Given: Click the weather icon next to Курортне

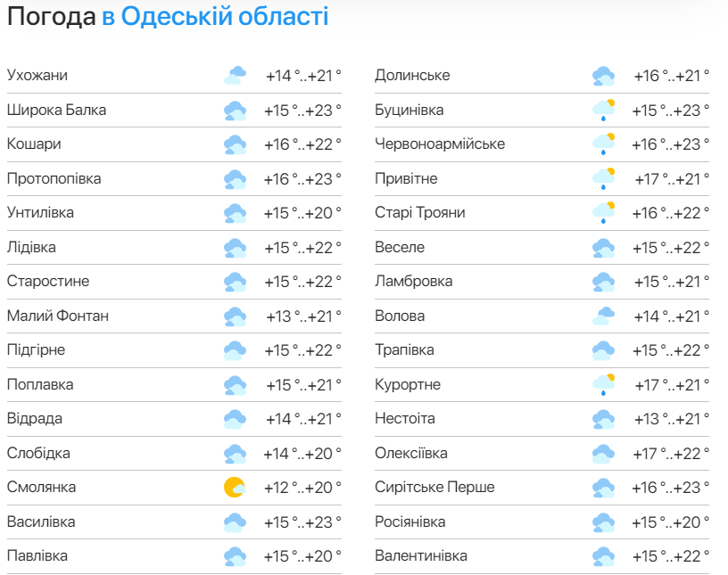Looking at the screenshot, I should [x=603, y=385].
